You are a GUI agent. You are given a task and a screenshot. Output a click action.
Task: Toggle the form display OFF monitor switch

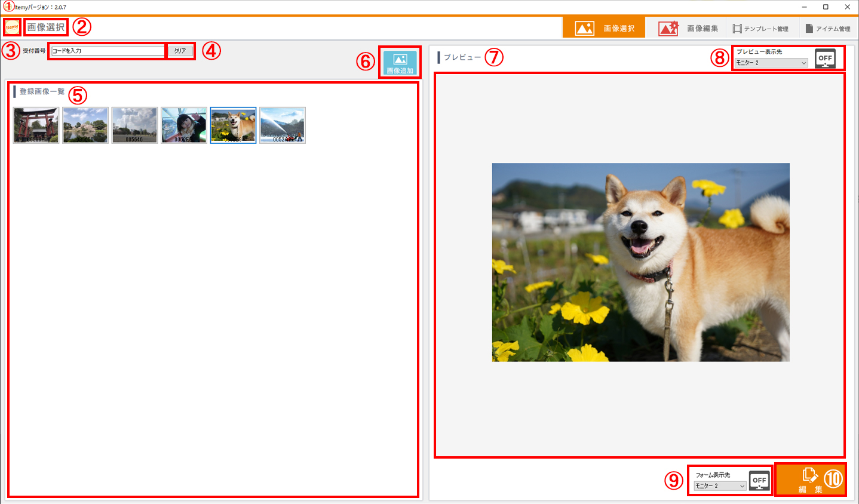(759, 481)
